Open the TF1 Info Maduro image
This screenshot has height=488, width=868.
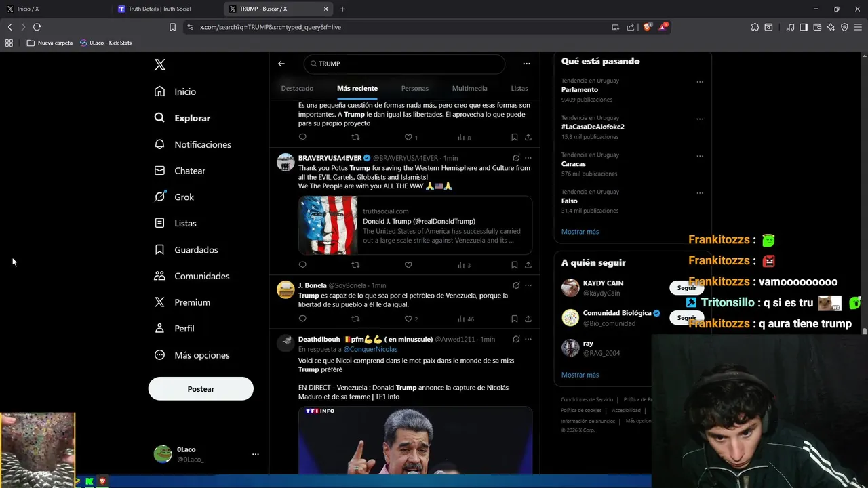point(415,440)
